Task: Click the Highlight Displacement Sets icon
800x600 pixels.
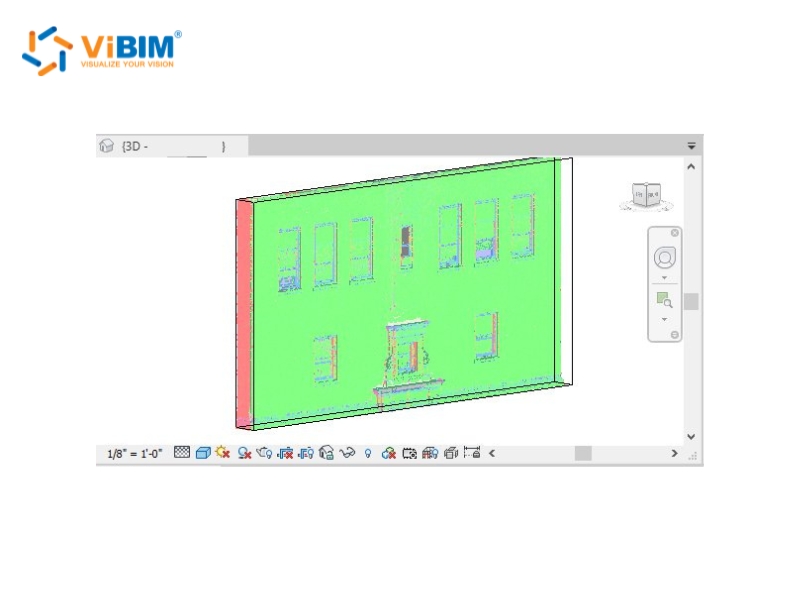Action: pos(451,453)
